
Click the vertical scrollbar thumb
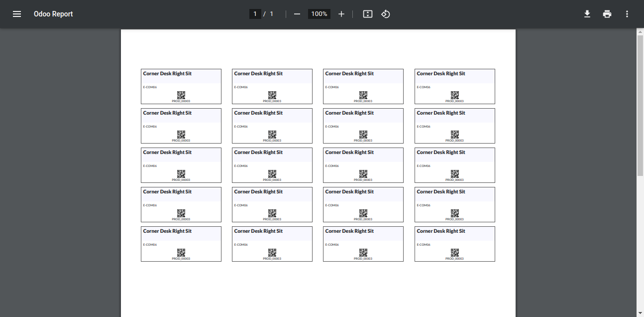tap(641, 105)
